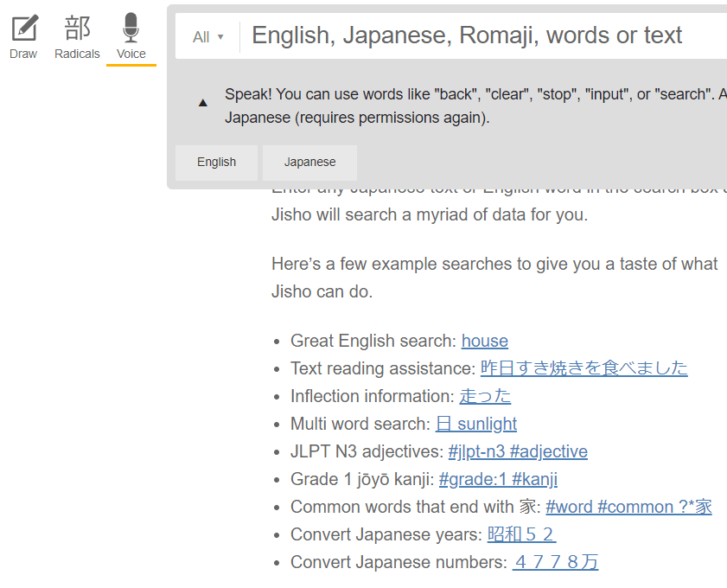This screenshot has height=588, width=727.
Task: Open the 昨日すき焼きを食べました example link
Action: (584, 368)
